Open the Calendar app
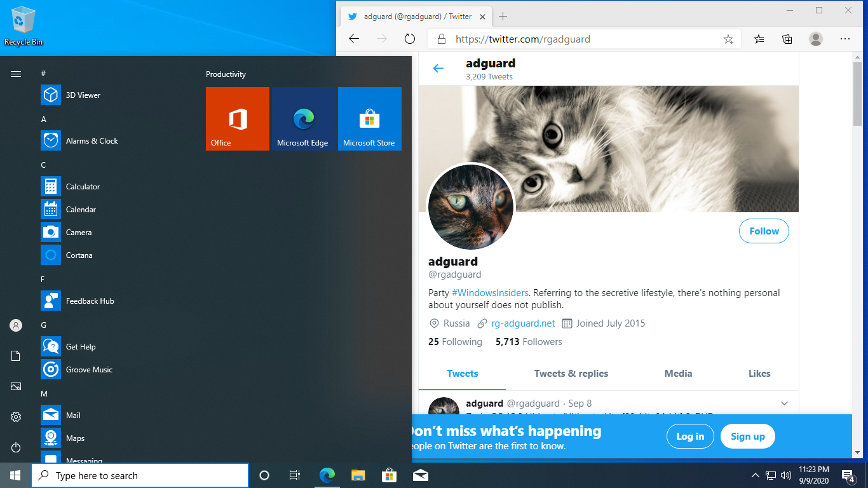This screenshot has height=488, width=868. coord(114,210)
